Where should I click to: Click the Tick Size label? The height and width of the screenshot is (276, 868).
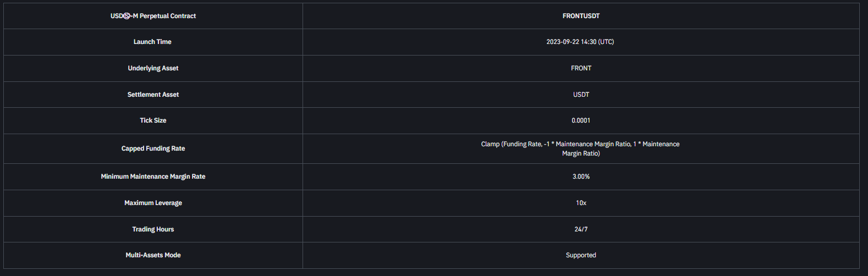pos(153,120)
